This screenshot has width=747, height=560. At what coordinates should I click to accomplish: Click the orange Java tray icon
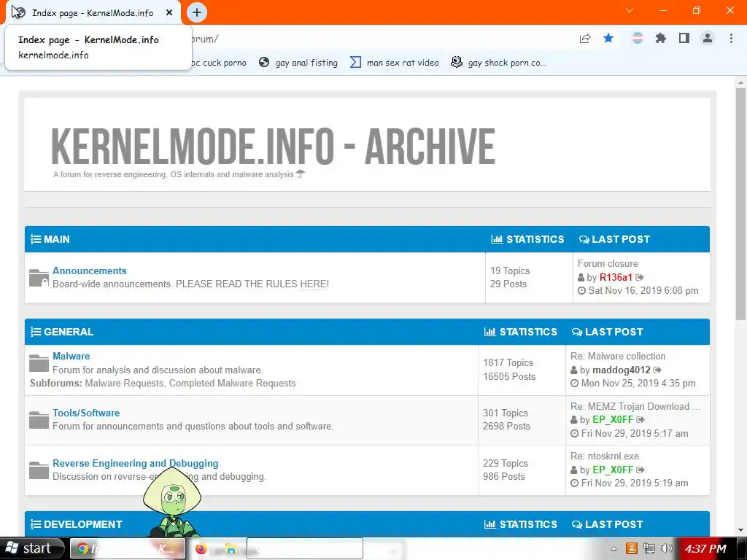tap(631, 548)
